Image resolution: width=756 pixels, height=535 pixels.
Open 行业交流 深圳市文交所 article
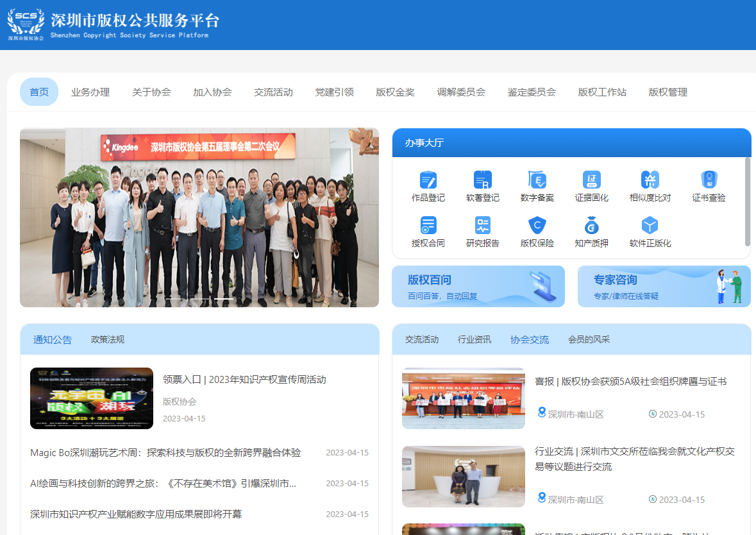[x=635, y=459]
